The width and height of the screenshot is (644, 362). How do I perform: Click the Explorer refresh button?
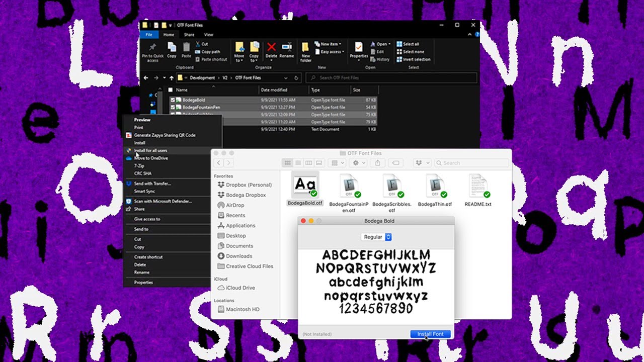click(x=296, y=78)
